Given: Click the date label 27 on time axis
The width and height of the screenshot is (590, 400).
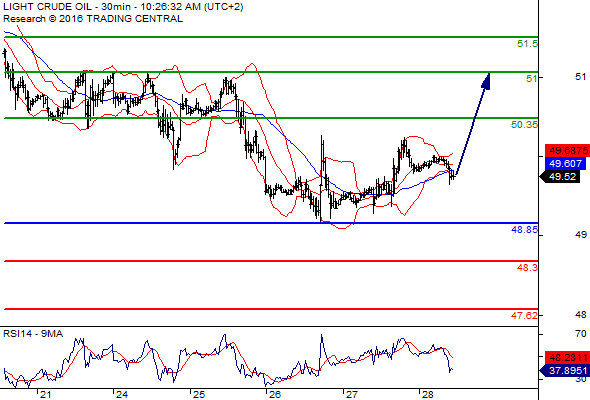Looking at the screenshot, I should (x=351, y=394).
